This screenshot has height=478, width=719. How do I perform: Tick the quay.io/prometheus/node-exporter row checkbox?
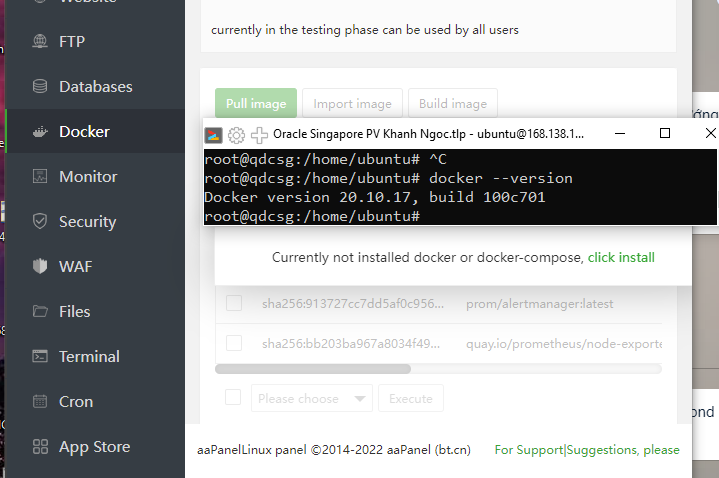[x=234, y=343]
